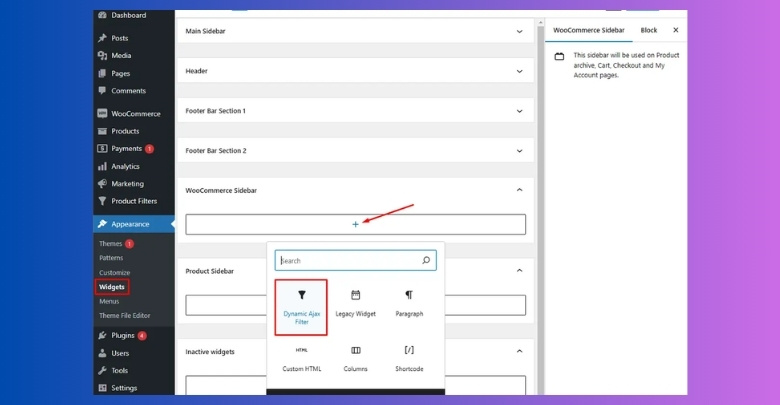Switch to the Block tab

click(x=649, y=30)
